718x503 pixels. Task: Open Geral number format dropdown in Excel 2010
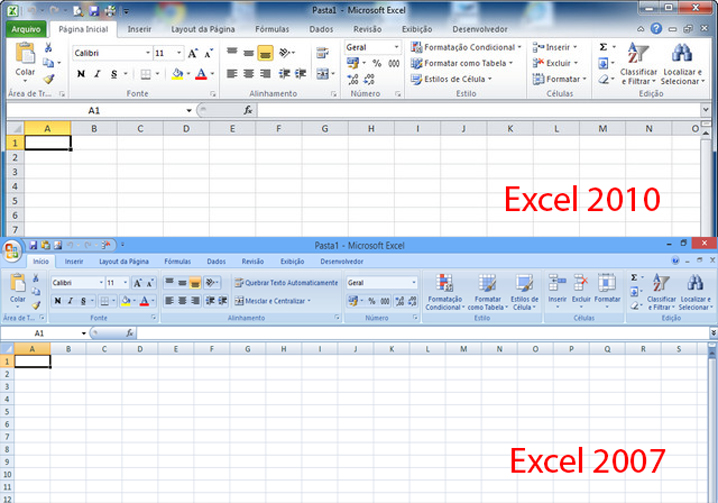pyautogui.click(x=397, y=47)
